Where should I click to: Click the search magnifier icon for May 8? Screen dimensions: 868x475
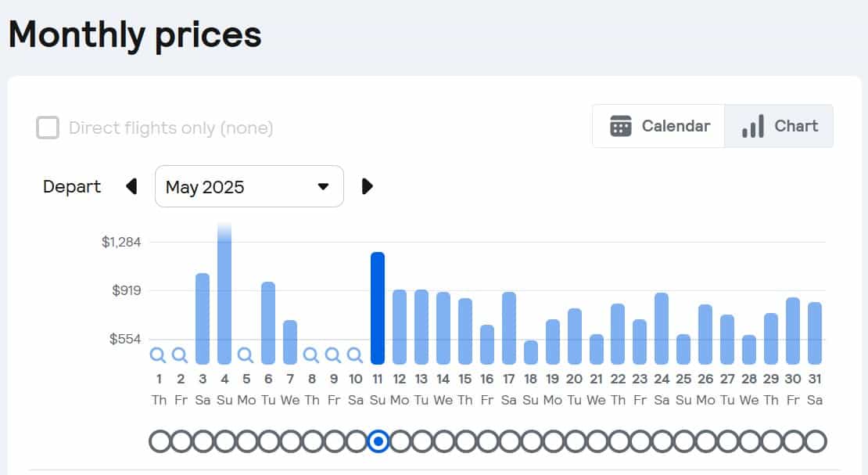pyautogui.click(x=311, y=356)
